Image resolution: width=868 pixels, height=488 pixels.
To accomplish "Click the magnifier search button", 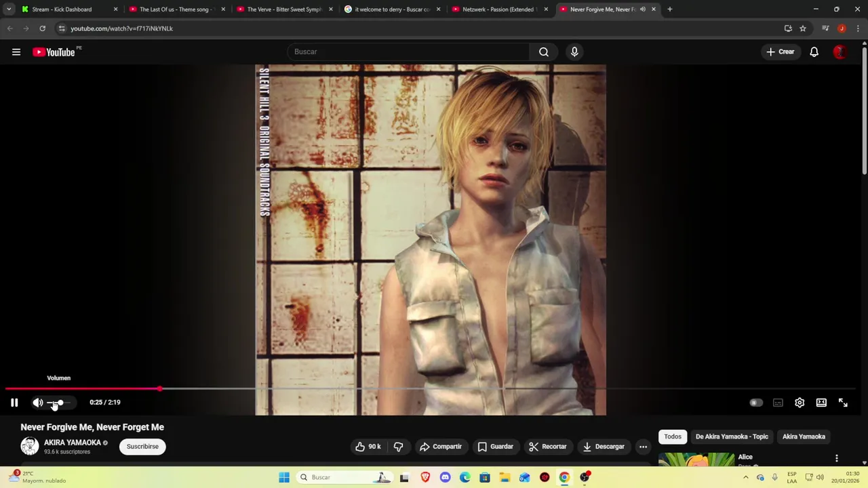I will pos(544,52).
